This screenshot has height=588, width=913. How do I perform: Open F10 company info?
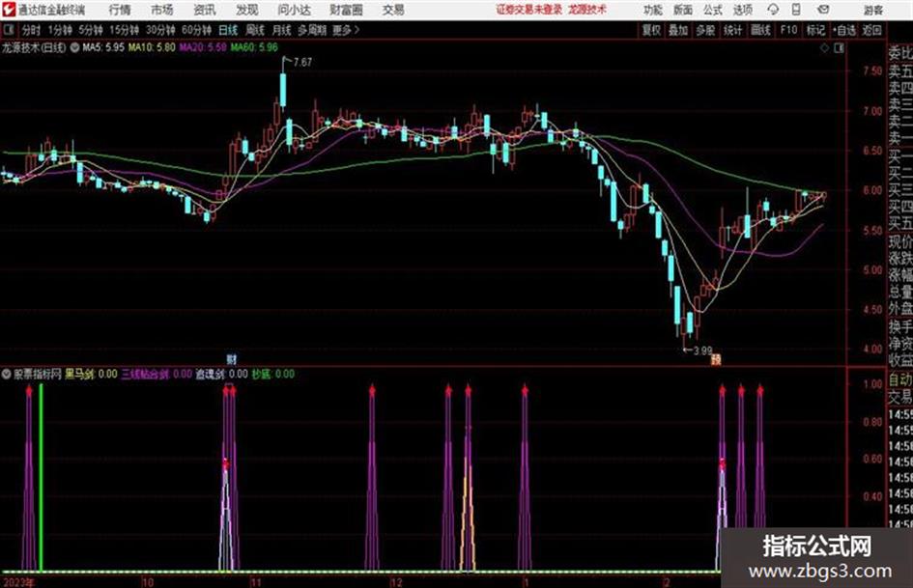tap(789, 30)
